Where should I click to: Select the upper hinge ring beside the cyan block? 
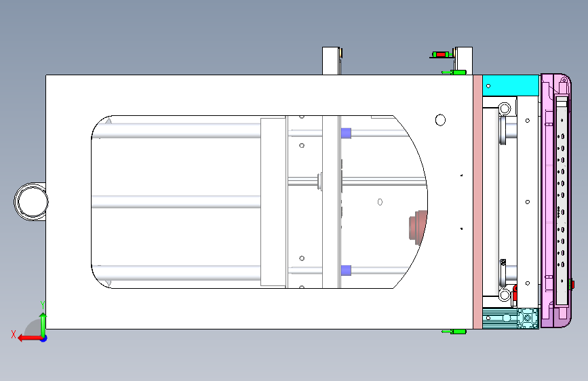[505, 108]
